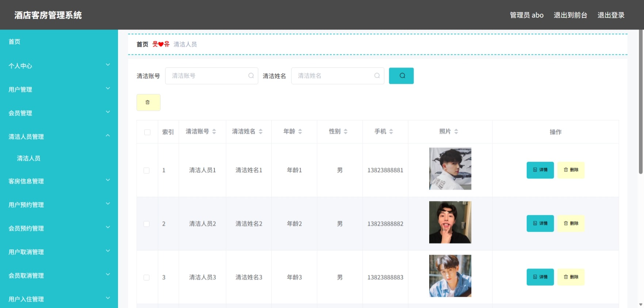Expand the 会员预约管理 sidebar menu
This screenshot has height=308, width=644.
59,228
